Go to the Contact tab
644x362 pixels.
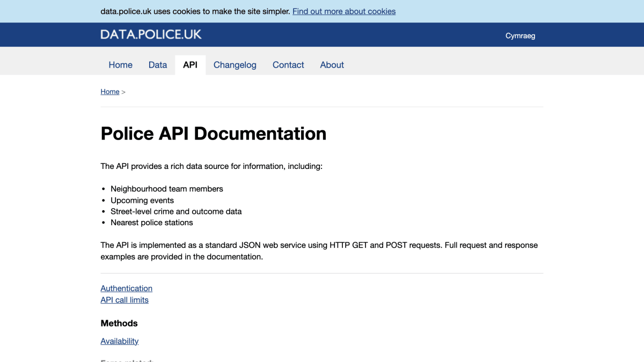288,65
